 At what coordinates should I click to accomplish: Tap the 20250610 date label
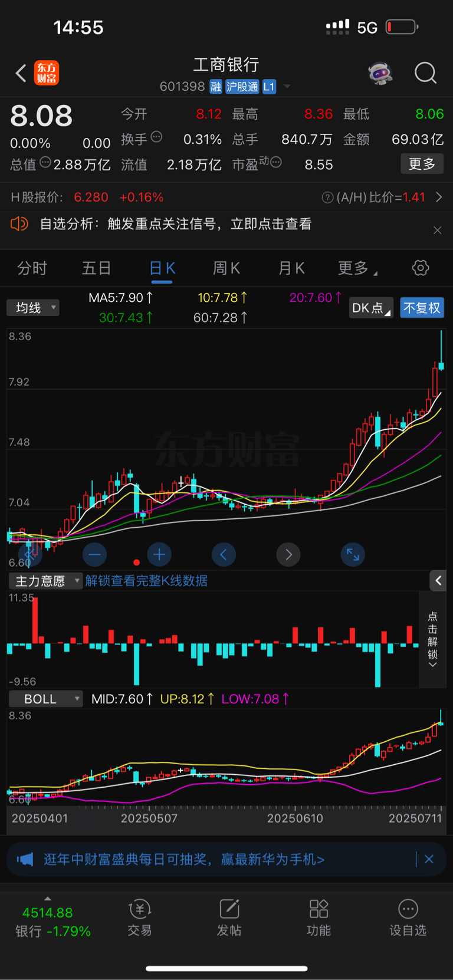click(x=295, y=818)
